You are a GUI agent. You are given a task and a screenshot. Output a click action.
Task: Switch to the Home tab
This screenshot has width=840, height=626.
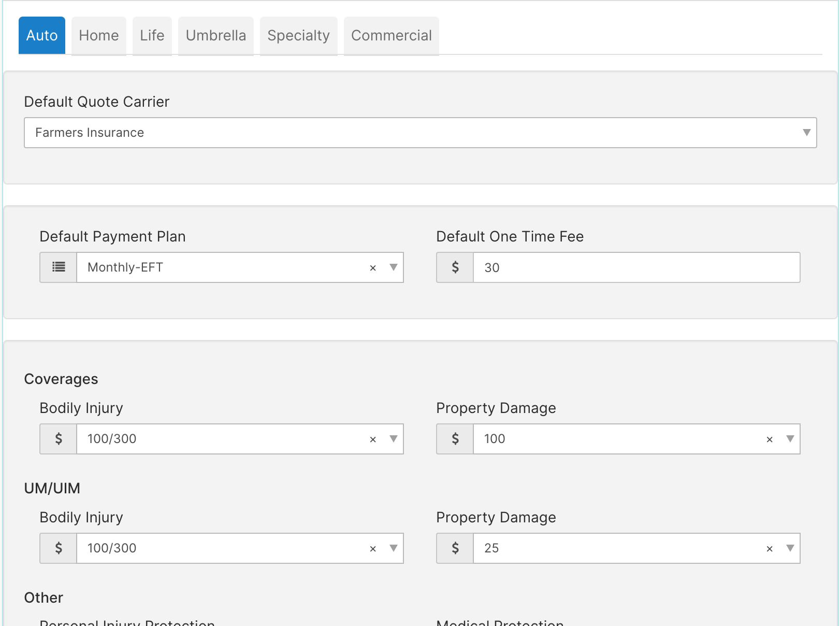tap(98, 35)
